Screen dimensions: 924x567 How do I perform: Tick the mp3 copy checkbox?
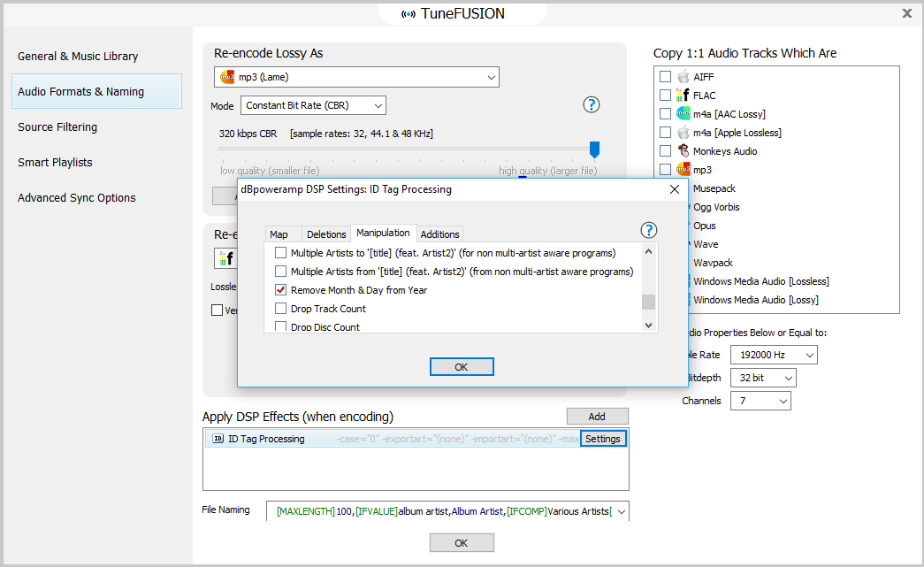click(x=665, y=170)
